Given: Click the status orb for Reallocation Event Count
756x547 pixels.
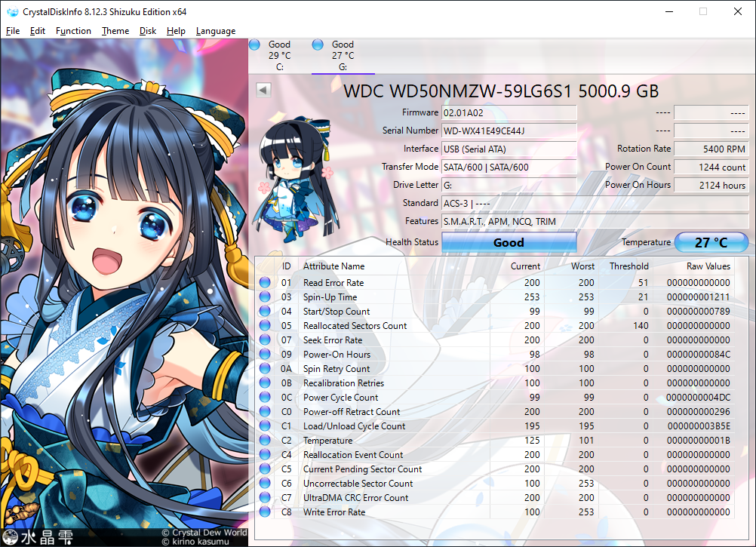Looking at the screenshot, I should click(x=265, y=454).
